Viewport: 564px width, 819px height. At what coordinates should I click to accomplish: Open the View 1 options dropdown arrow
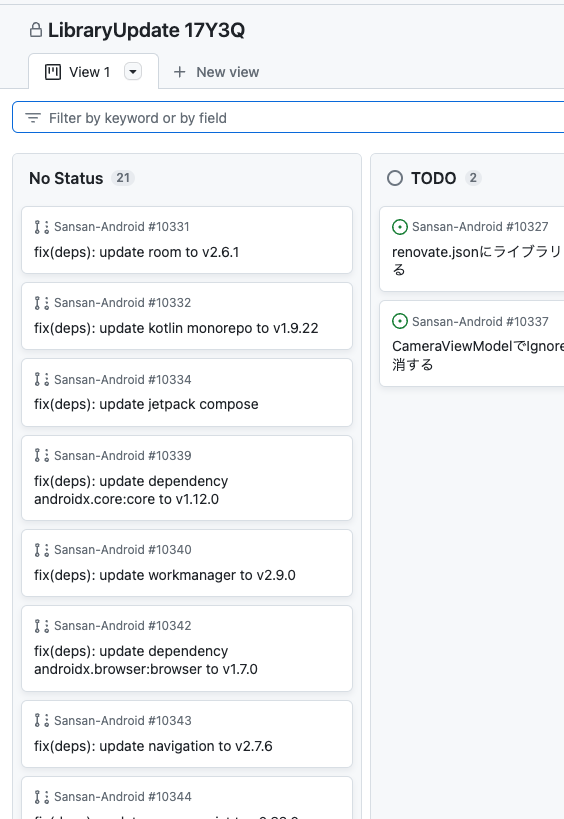[x=133, y=71]
